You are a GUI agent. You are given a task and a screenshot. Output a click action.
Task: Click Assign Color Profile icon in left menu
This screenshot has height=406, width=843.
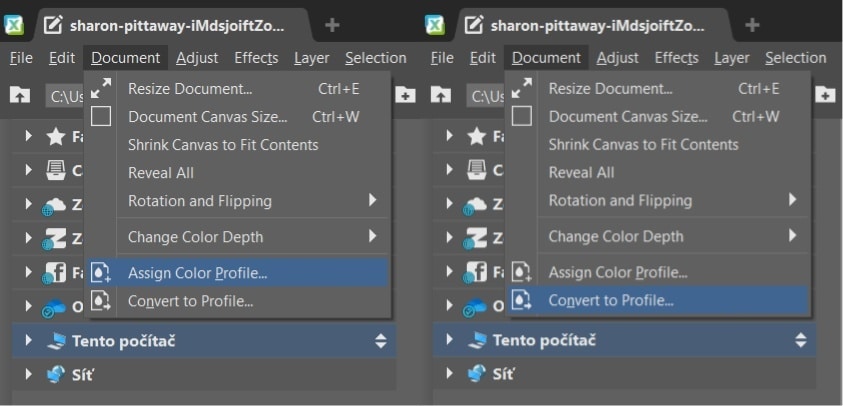101,273
